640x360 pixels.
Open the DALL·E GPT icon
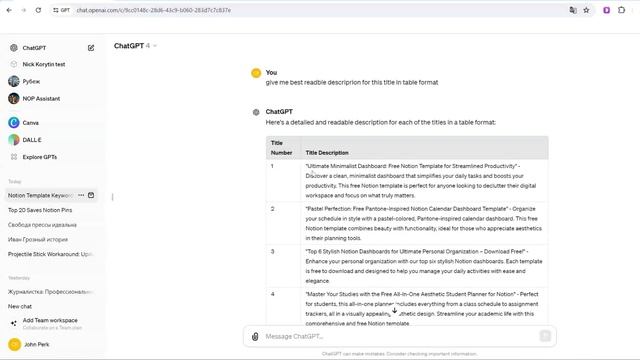click(x=14, y=140)
